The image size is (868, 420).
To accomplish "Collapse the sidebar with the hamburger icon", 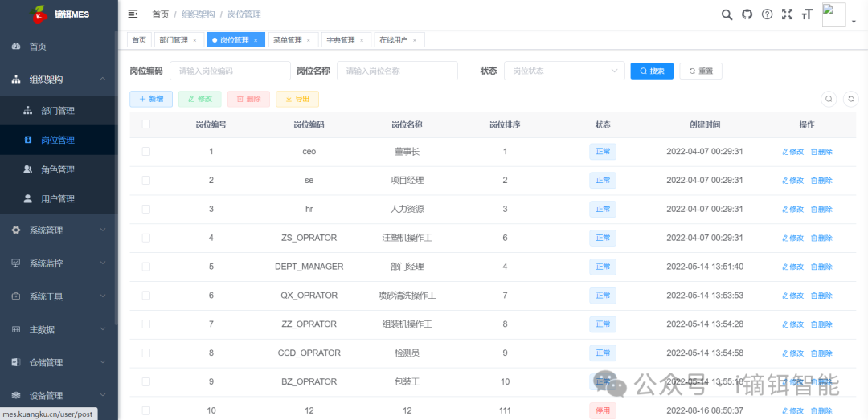I will pyautogui.click(x=133, y=14).
